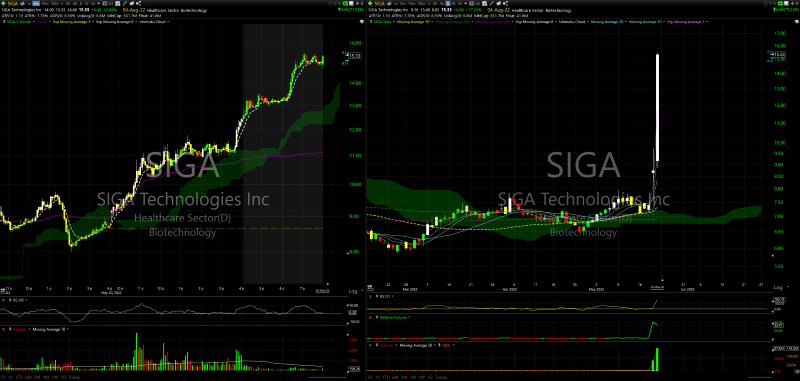Viewport: 800px width, 381px height.
Task: Select the pencil drawing tool on left chart
Action: (x=124, y=4)
